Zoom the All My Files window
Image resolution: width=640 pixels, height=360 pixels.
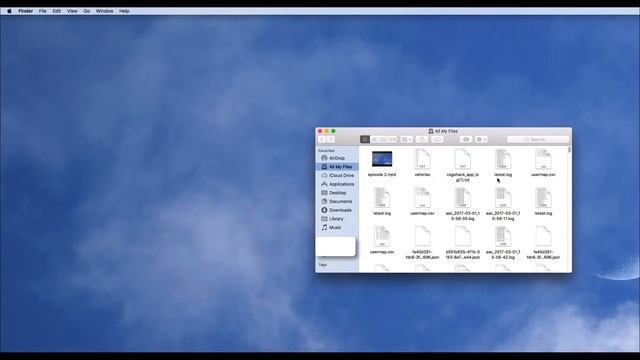pyautogui.click(x=333, y=131)
